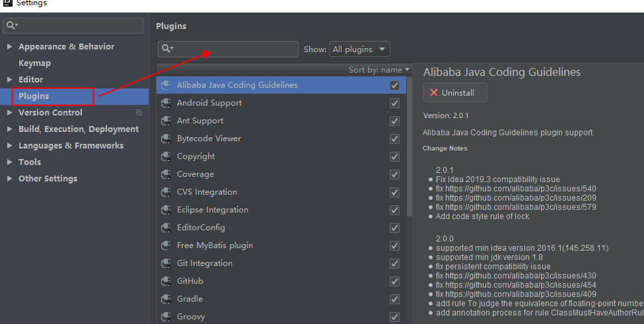Disable the Git Integration checkbox
This screenshot has height=324, width=644.
[394, 263]
